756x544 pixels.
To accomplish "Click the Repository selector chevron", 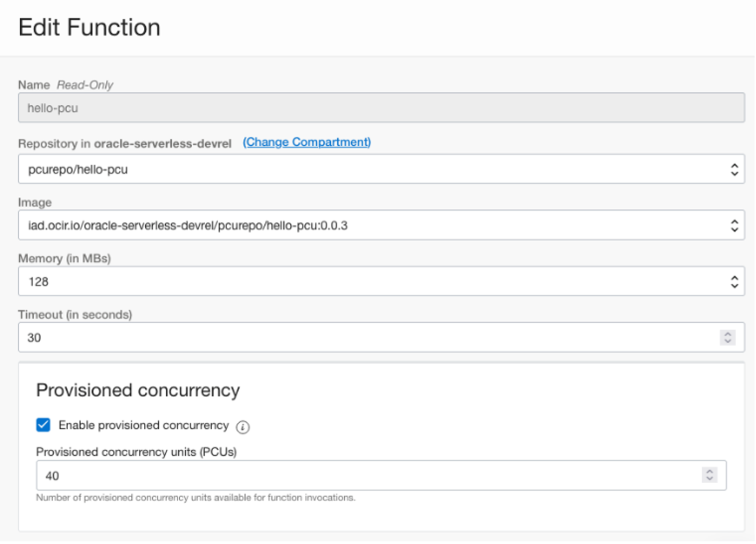I will pyautogui.click(x=735, y=169).
